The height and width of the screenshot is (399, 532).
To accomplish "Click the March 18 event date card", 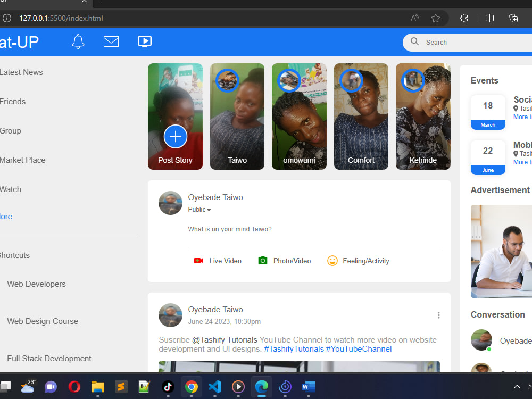I will pos(488,112).
